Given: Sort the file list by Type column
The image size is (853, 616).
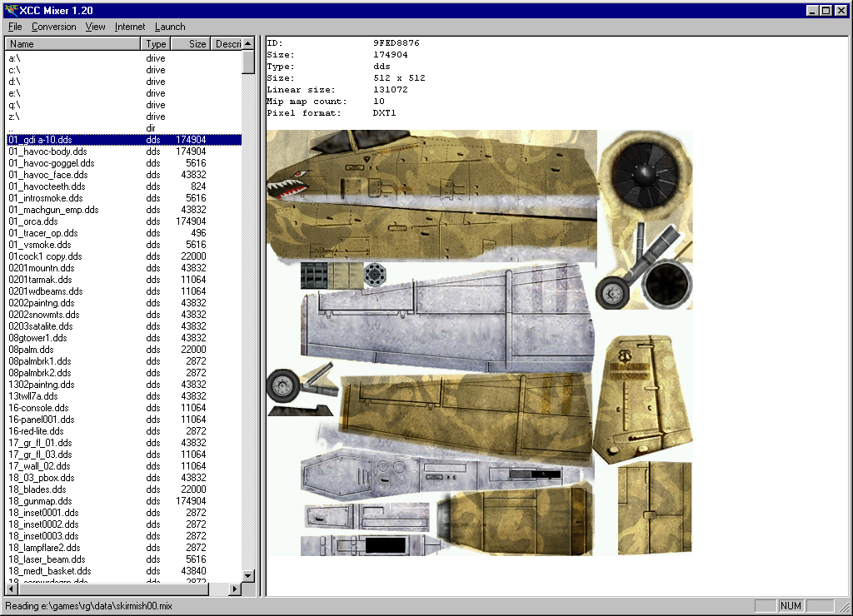Looking at the screenshot, I should coord(156,44).
